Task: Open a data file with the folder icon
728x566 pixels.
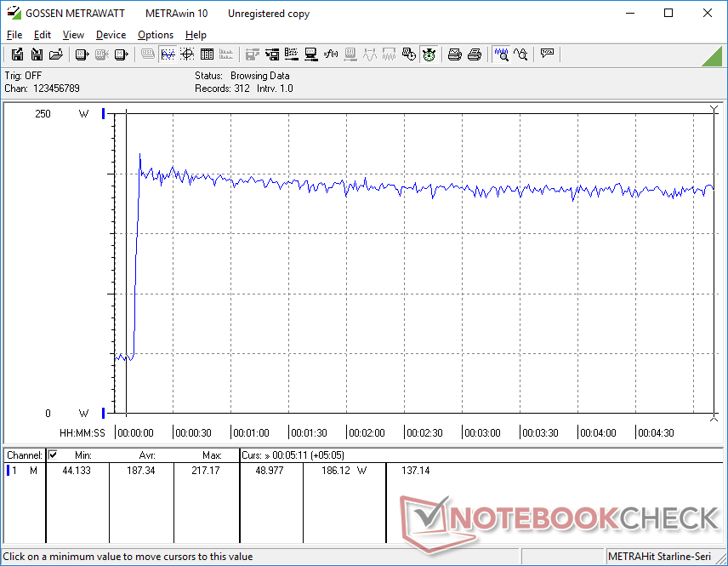Action: pos(56,54)
